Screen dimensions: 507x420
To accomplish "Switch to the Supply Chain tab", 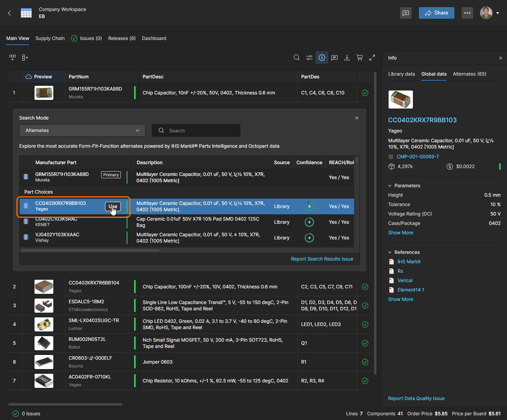I will coord(50,38).
